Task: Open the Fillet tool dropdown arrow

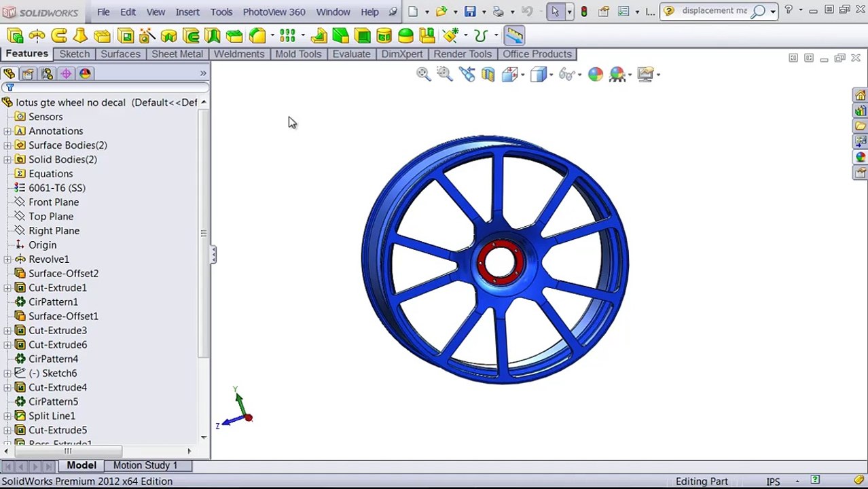Action: point(271,35)
